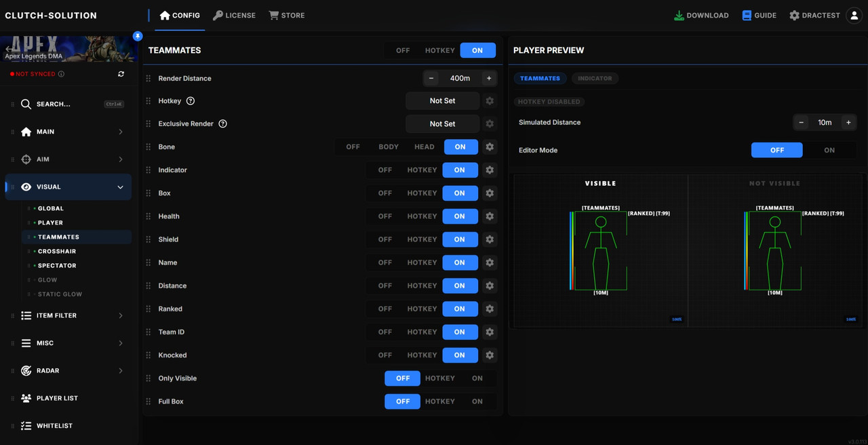Click the Exclusive Render help icon
Screen dimensions: 868x445
[222, 124]
